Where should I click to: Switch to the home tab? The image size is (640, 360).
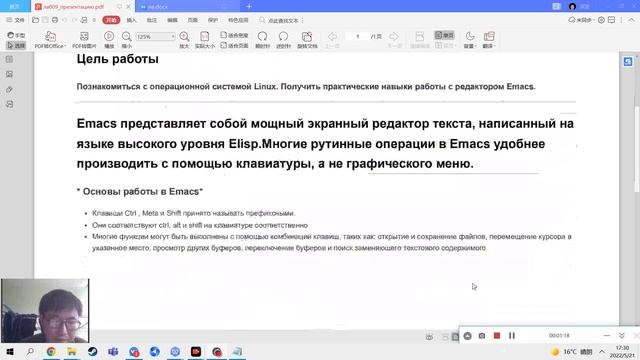click(15, 6)
